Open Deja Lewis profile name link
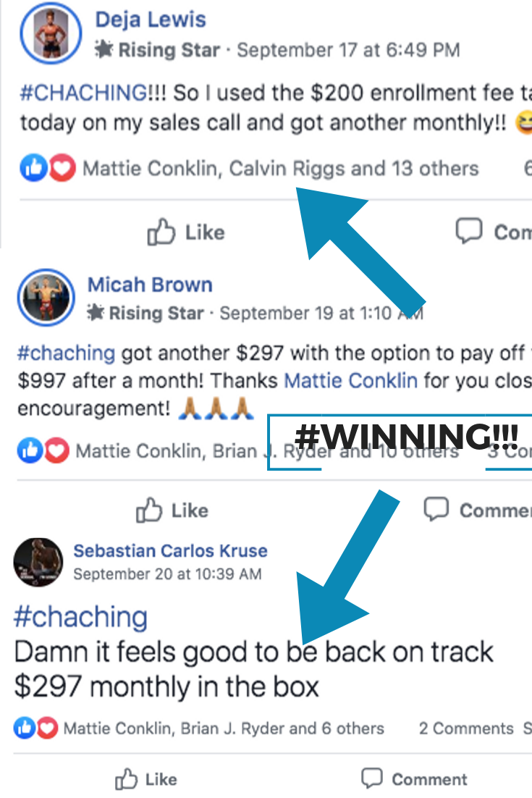The height and width of the screenshot is (798, 532). 151,20
